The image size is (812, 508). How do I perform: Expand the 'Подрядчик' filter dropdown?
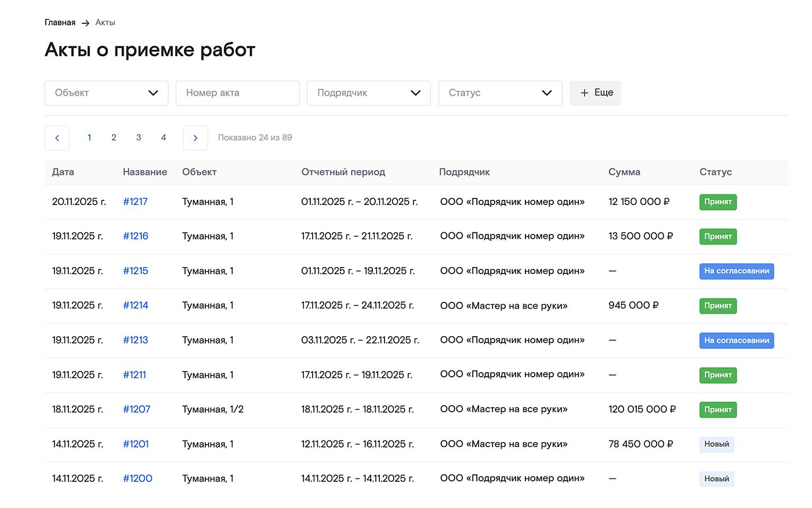(368, 93)
